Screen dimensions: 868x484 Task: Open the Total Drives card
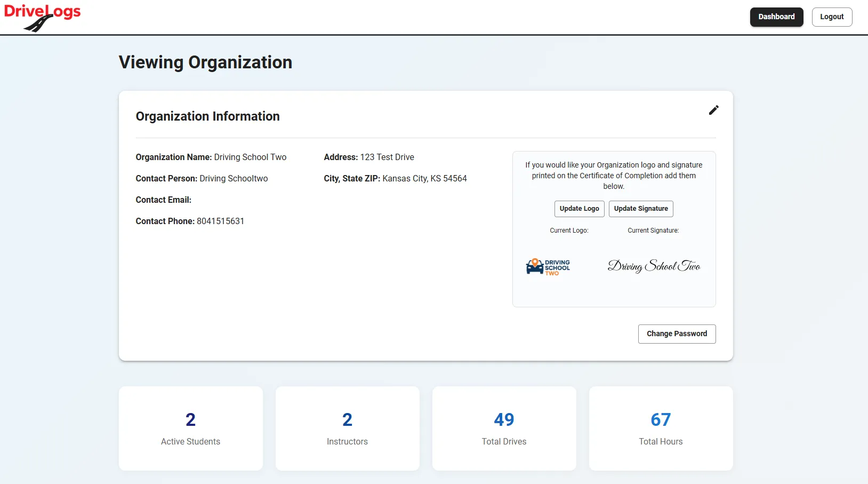[x=504, y=429]
